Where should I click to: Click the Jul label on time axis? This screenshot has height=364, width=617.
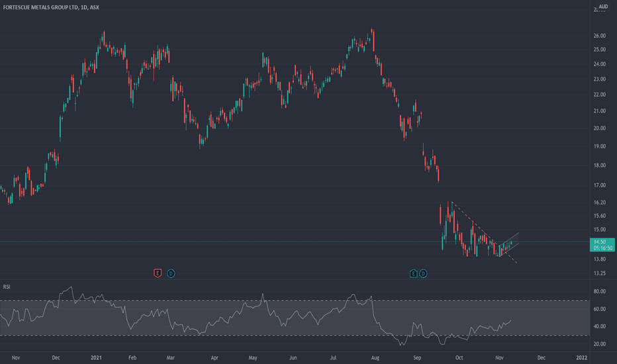click(x=333, y=357)
